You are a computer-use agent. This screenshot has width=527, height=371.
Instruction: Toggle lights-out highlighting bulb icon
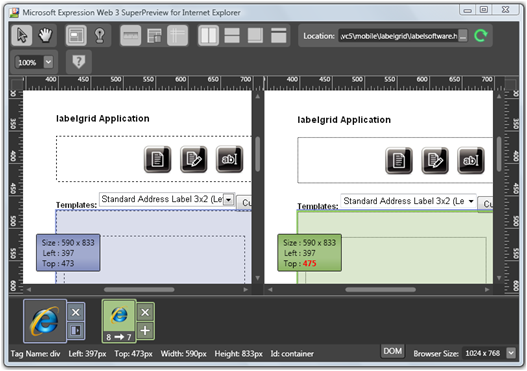pyautogui.click(x=99, y=35)
